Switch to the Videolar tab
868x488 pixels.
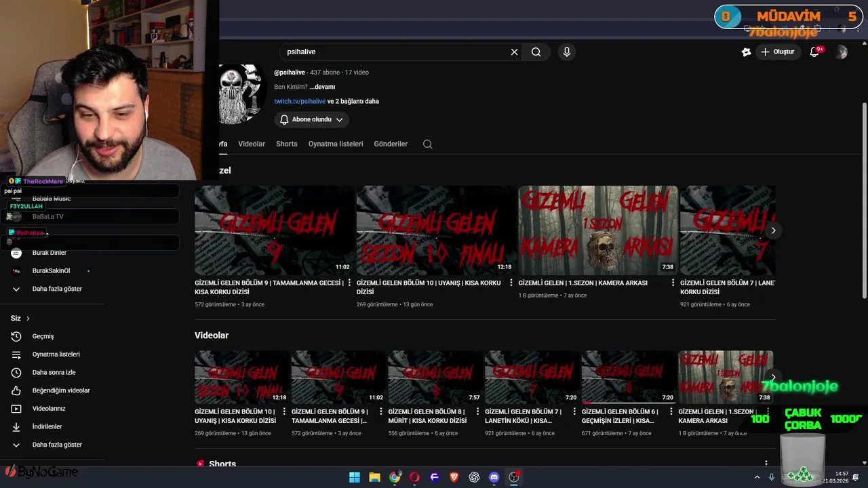tap(252, 144)
